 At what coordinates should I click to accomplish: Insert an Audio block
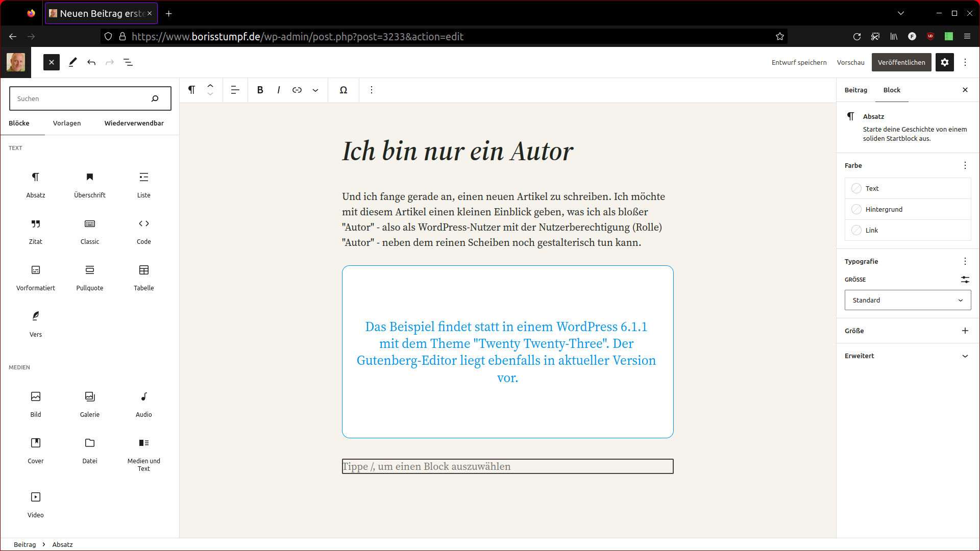(144, 405)
